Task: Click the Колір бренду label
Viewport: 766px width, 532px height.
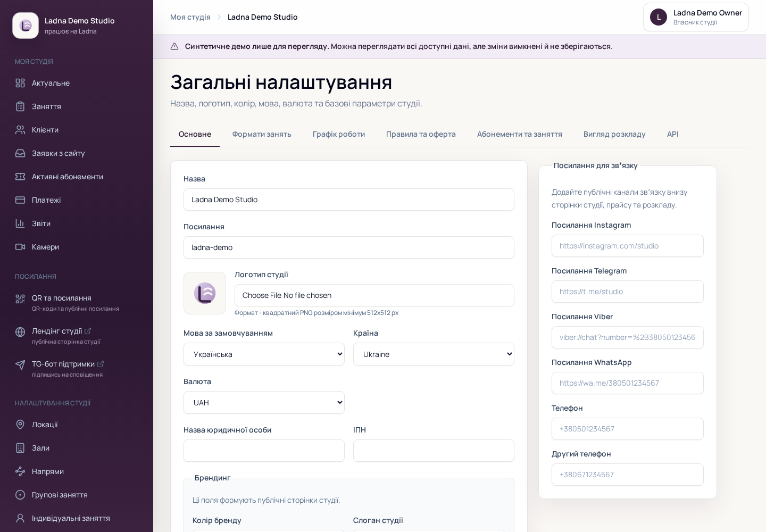Action: 217,520
